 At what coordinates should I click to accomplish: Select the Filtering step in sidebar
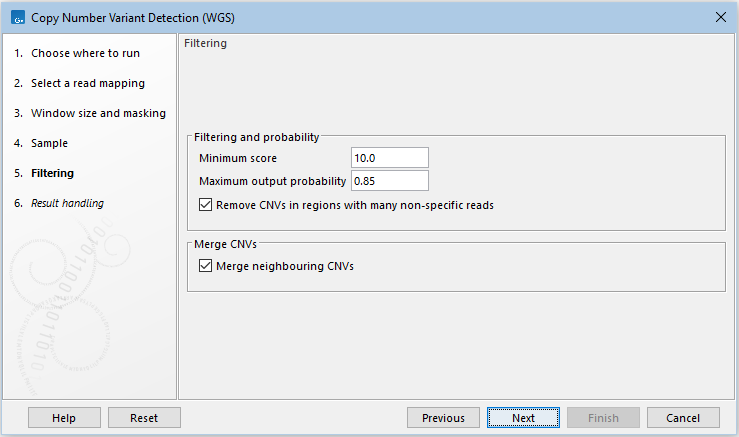[52, 173]
